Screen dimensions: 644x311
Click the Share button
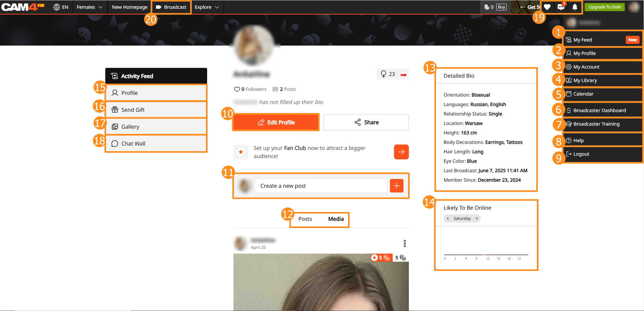[x=366, y=122]
